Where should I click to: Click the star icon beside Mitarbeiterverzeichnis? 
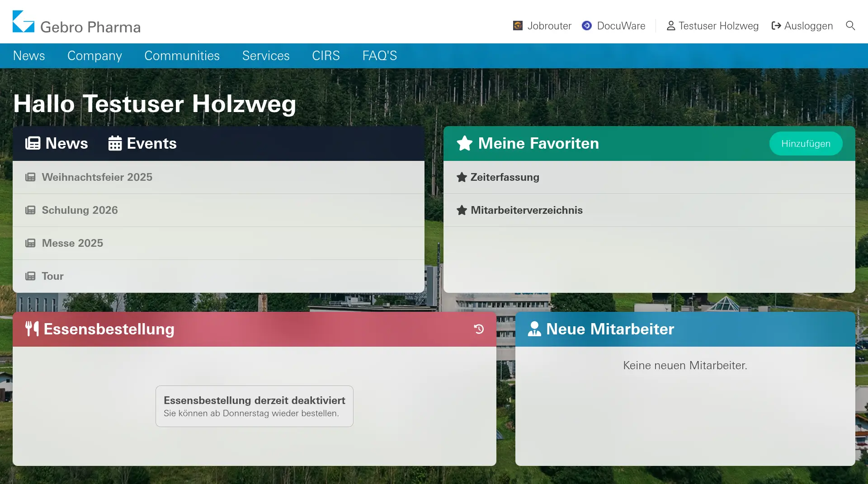(x=462, y=210)
